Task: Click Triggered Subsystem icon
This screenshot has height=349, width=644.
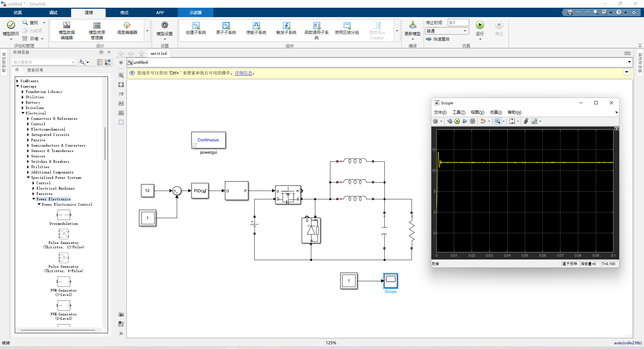Action: [x=286, y=26]
